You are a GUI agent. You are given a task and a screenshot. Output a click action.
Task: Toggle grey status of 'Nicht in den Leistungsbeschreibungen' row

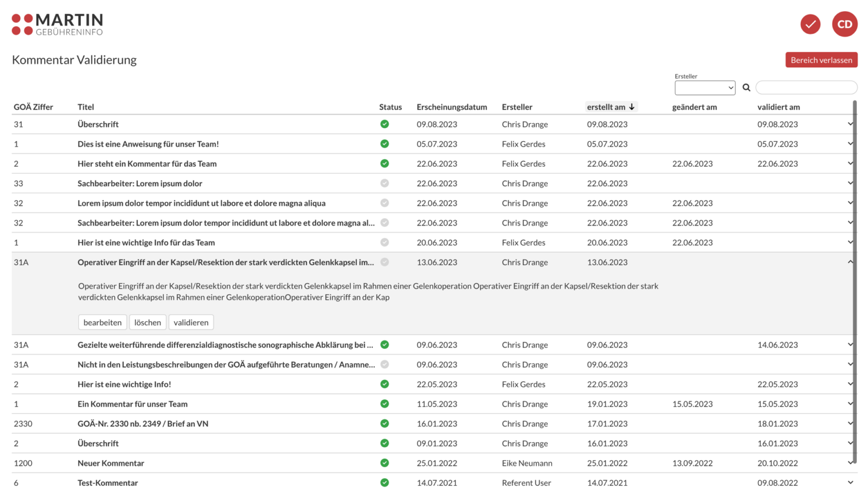[384, 365]
